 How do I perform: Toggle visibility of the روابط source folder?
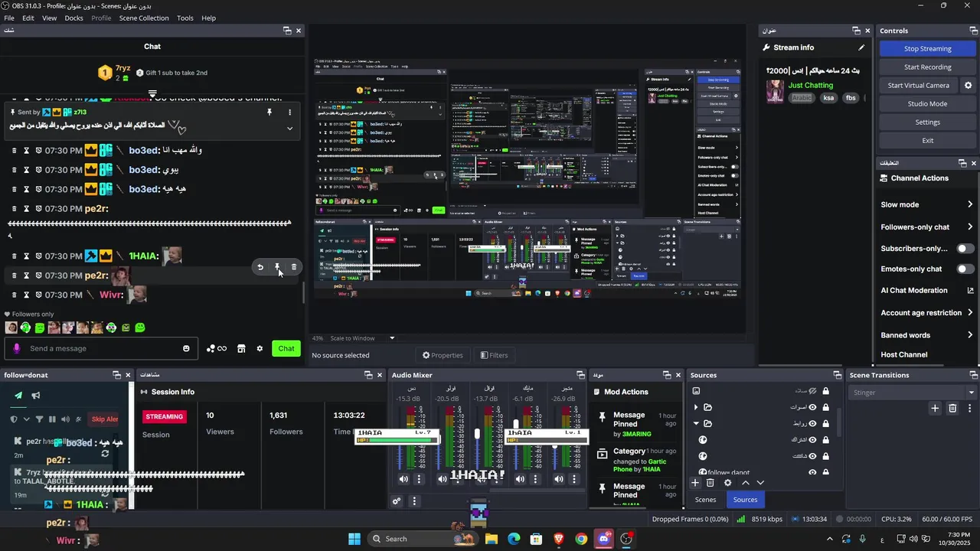click(813, 424)
